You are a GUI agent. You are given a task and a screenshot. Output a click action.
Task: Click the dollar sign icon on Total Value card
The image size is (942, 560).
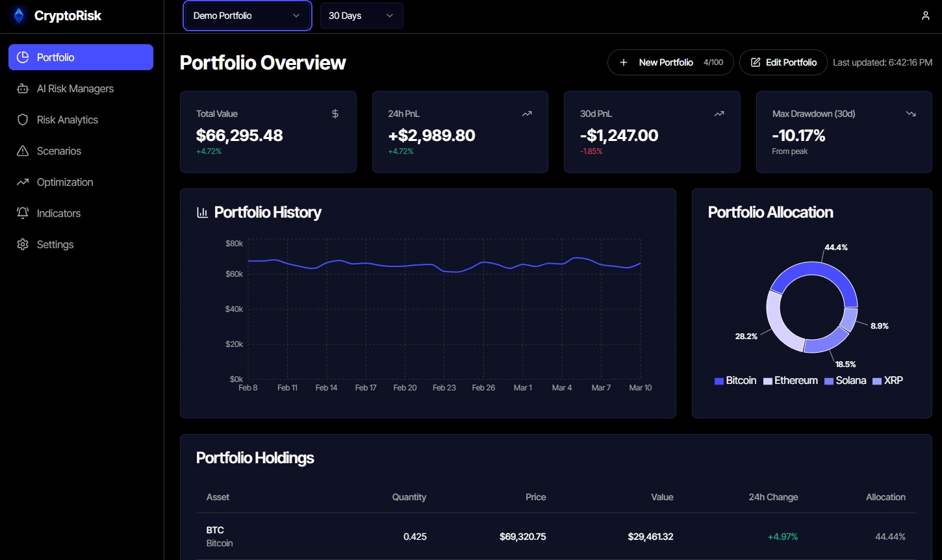(335, 113)
